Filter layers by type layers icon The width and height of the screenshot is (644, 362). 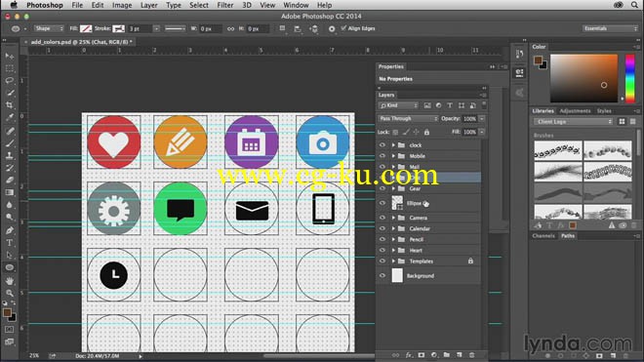click(450, 105)
